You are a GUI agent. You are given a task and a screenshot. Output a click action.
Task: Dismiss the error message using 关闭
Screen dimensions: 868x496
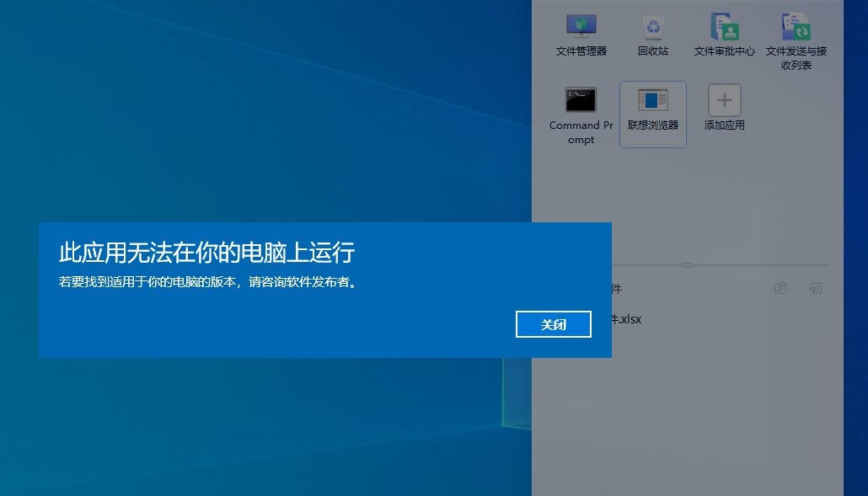(x=553, y=324)
